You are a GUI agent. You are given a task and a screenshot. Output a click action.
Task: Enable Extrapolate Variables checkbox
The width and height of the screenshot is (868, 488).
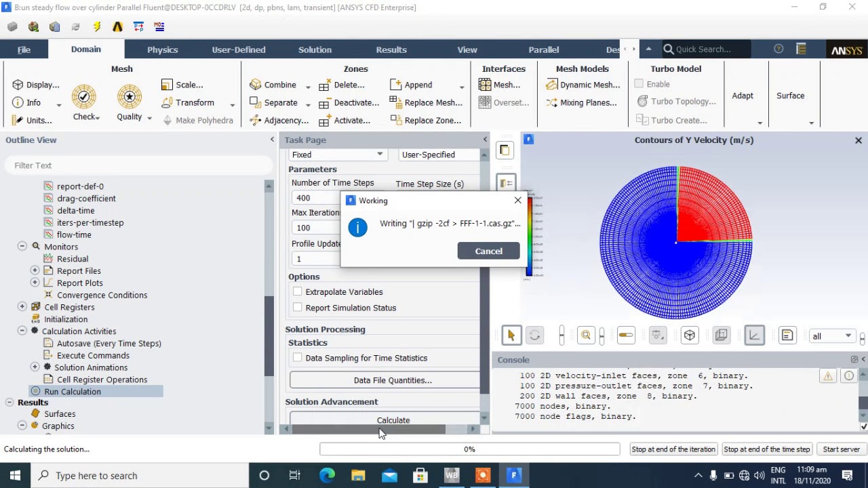click(297, 291)
